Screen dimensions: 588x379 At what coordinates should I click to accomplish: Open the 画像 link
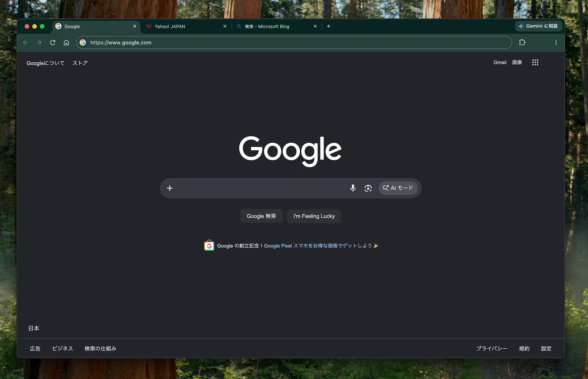[x=517, y=63]
